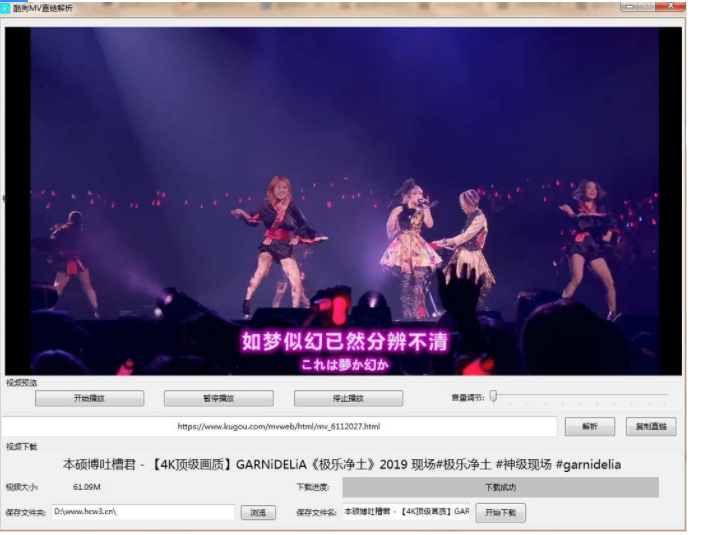Pause playback with 暂停播放 button

(219, 398)
